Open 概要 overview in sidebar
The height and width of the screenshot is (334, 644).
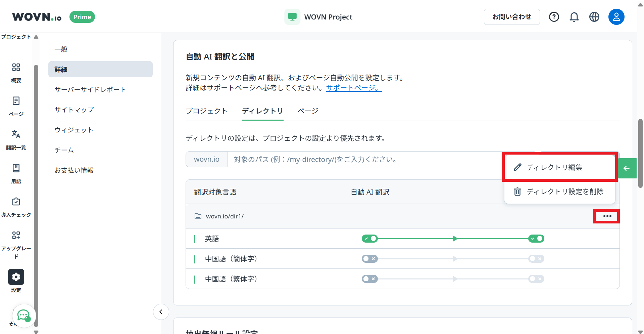[x=16, y=72]
